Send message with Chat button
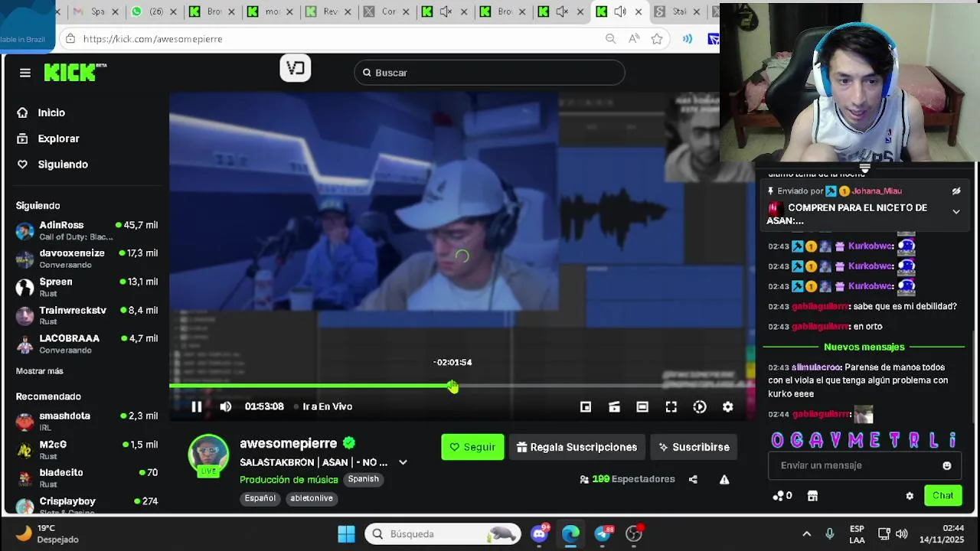 942,496
